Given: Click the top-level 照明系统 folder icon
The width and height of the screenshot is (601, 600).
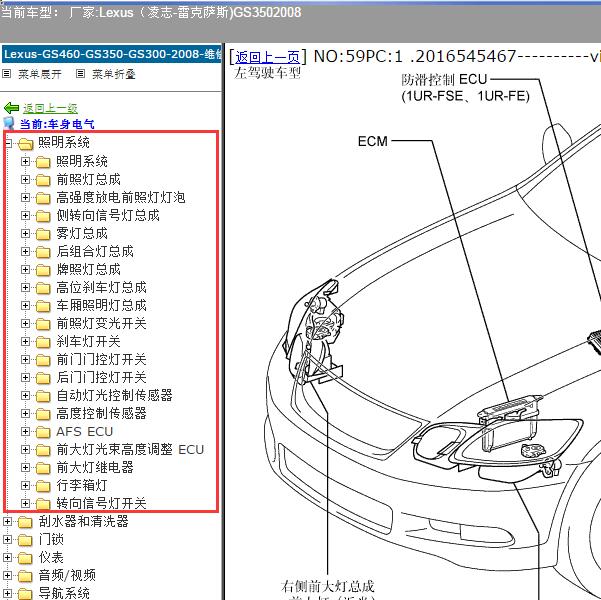Looking at the screenshot, I should [25, 144].
